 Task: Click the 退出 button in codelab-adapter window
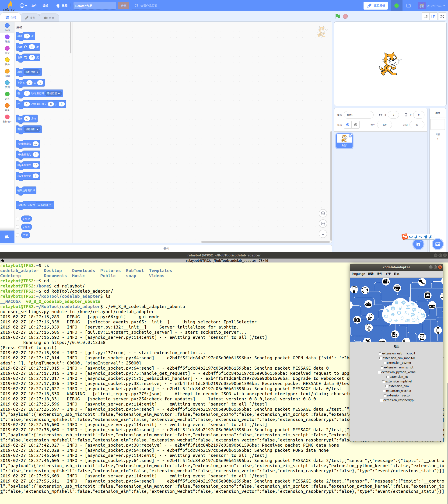396,346
